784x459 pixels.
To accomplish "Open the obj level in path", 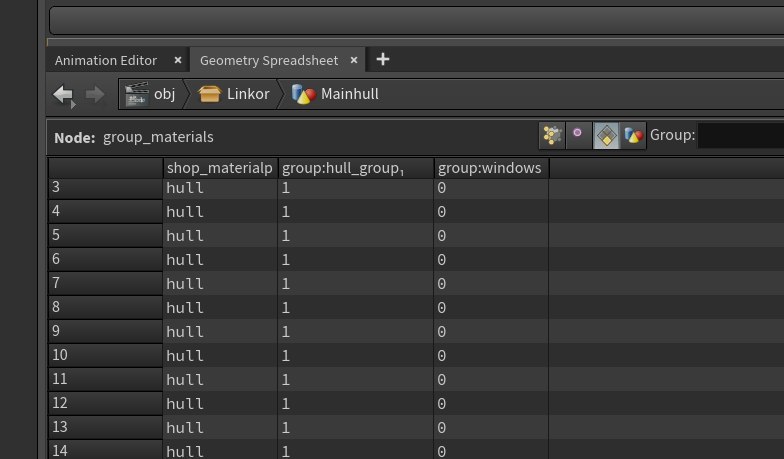I will point(150,94).
